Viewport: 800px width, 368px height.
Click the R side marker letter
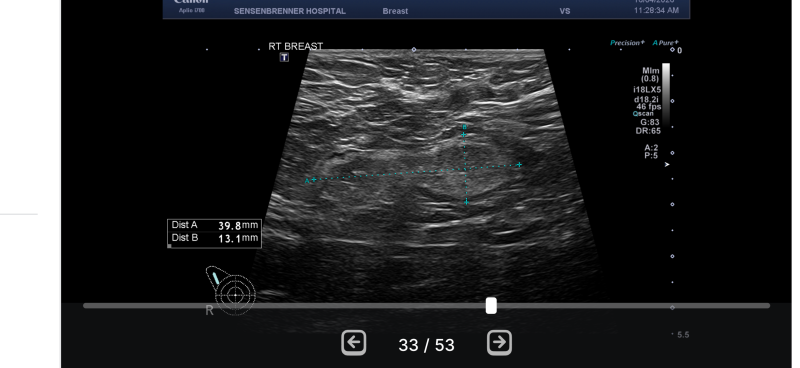click(x=209, y=310)
